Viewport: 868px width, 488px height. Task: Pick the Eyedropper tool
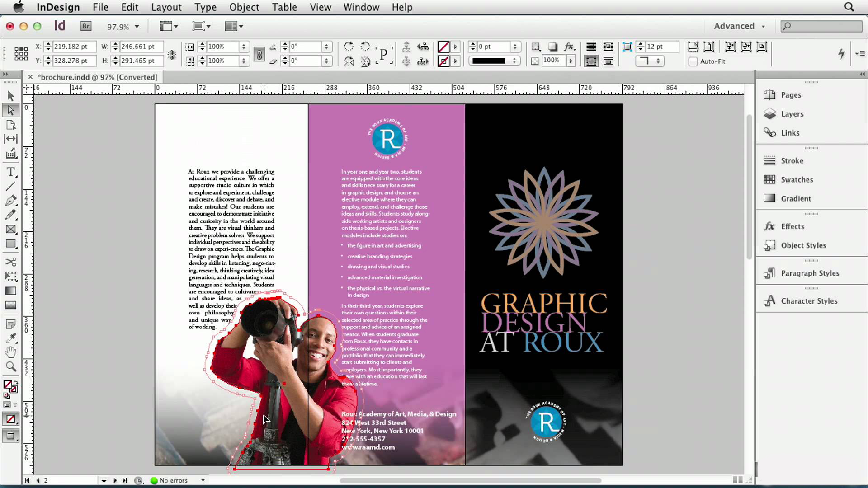click(x=10, y=338)
